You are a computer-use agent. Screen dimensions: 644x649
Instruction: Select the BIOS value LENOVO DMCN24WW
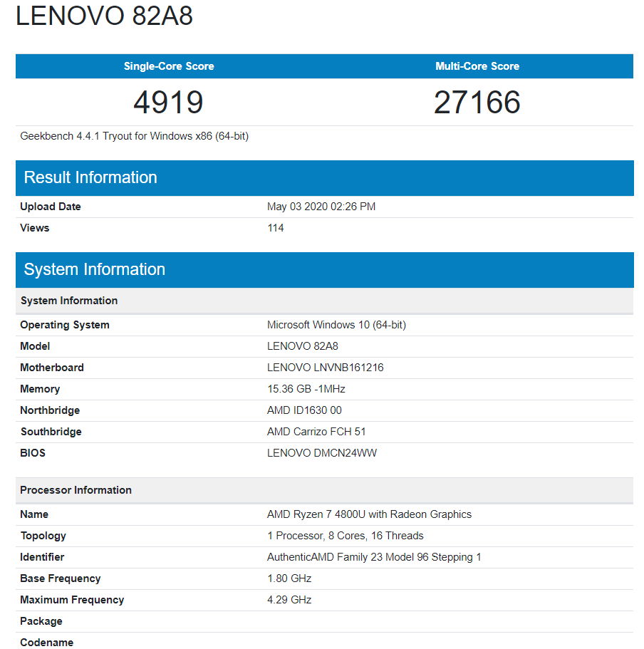[322, 453]
